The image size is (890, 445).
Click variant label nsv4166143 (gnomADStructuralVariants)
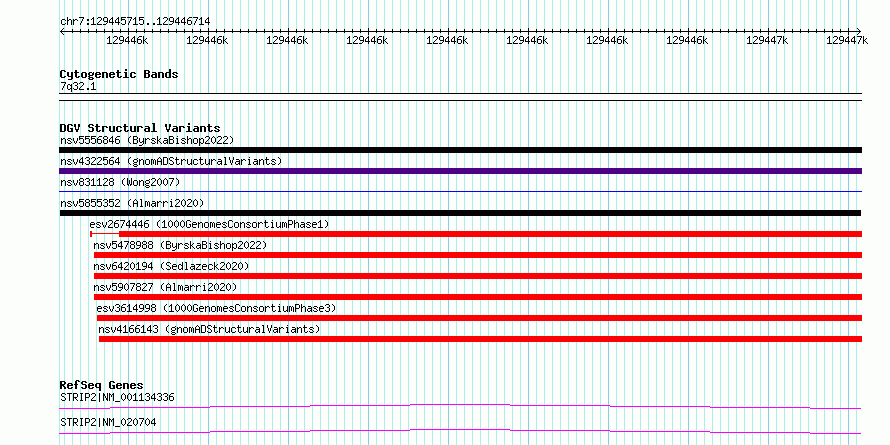tap(209, 329)
